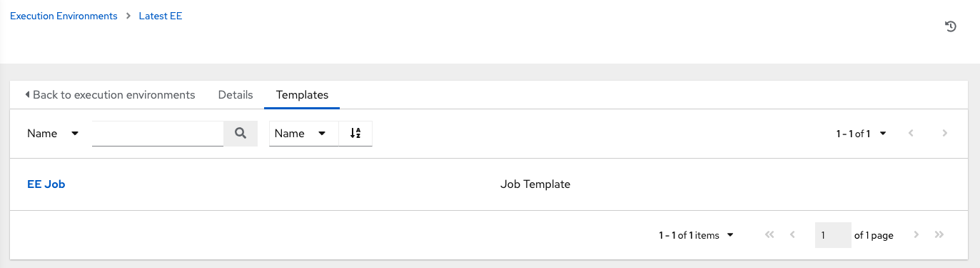The height and width of the screenshot is (268, 980).
Task: Go to previous page in top pagination
Action: (x=911, y=134)
